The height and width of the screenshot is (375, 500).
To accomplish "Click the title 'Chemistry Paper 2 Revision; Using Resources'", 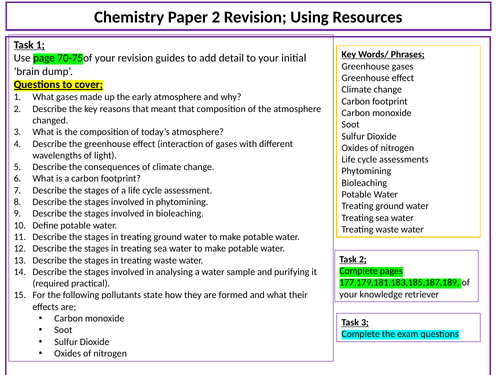I will pos(248,17).
